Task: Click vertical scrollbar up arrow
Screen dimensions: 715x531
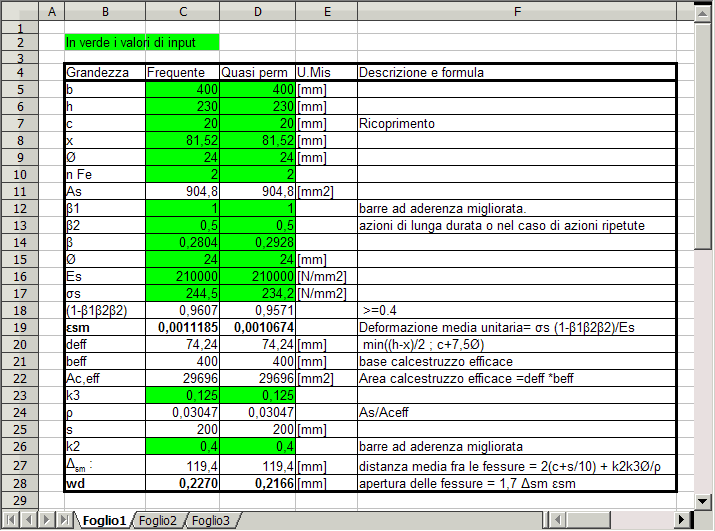Action: coord(702,12)
